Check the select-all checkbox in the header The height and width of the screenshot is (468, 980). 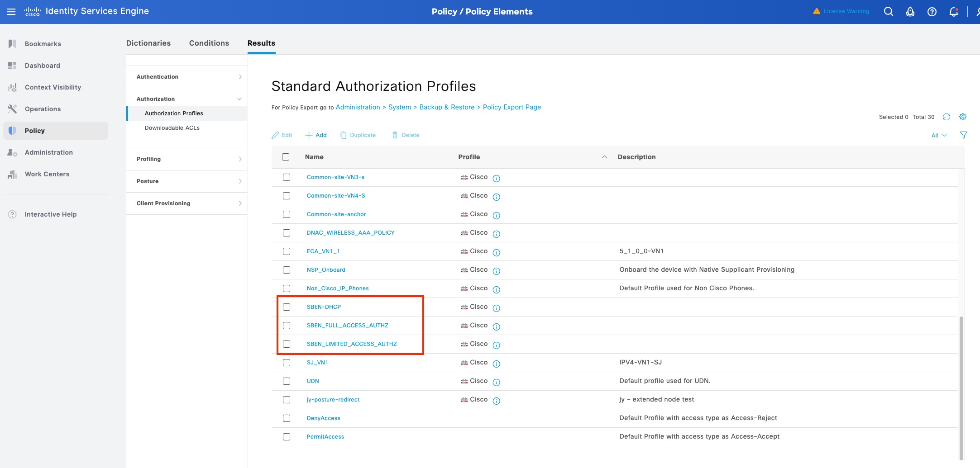pos(286,156)
